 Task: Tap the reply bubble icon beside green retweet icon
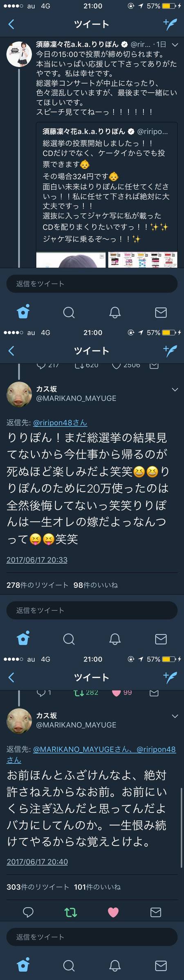[x=28, y=912]
